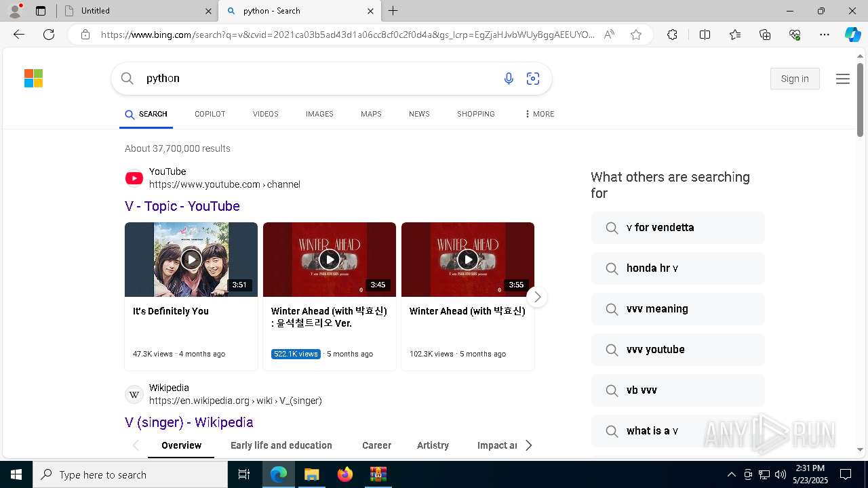868x488 pixels.
Task: Open Edge Settings and more ellipsis
Action: (825, 35)
